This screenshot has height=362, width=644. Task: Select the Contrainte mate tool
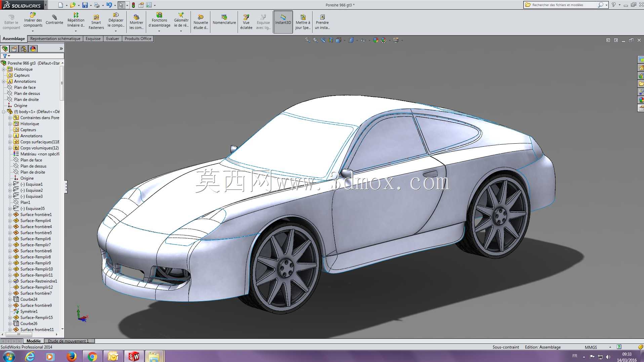point(54,20)
